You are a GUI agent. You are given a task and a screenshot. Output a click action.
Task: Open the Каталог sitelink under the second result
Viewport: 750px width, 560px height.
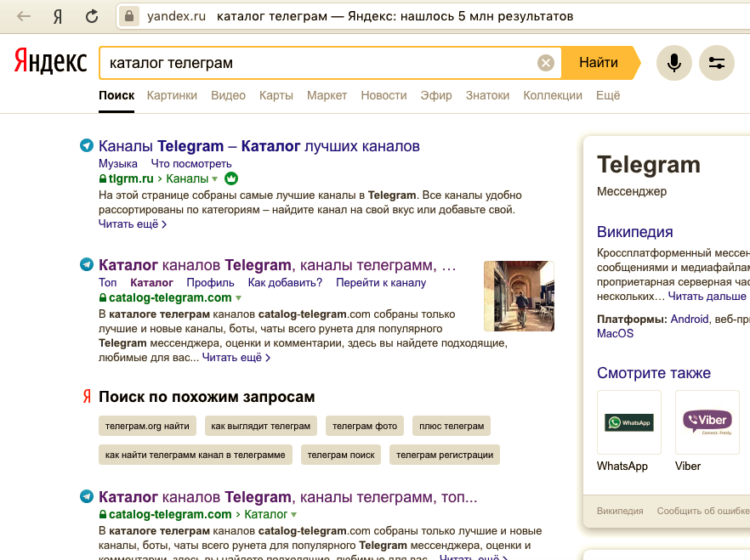coord(151,282)
